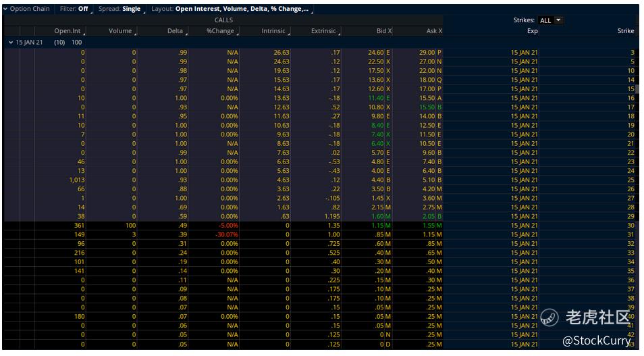Click the option chain vertical scrollbar
644x356 pixels.
637,88
